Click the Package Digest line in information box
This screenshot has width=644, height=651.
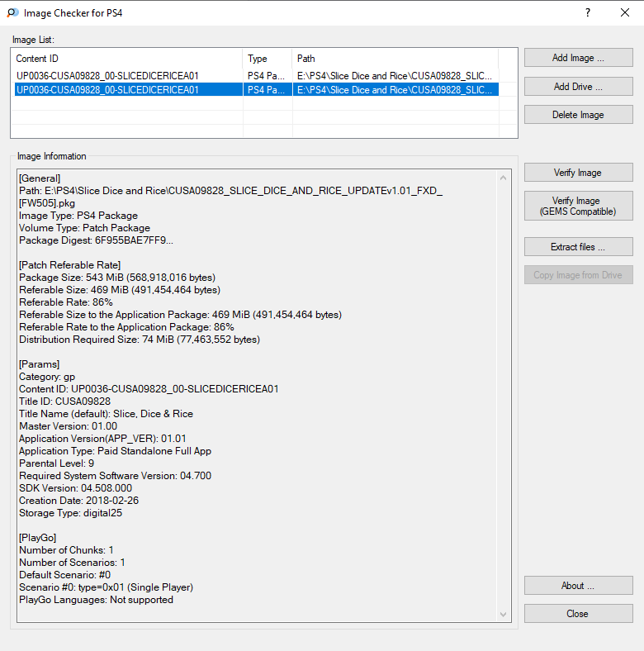97,240
